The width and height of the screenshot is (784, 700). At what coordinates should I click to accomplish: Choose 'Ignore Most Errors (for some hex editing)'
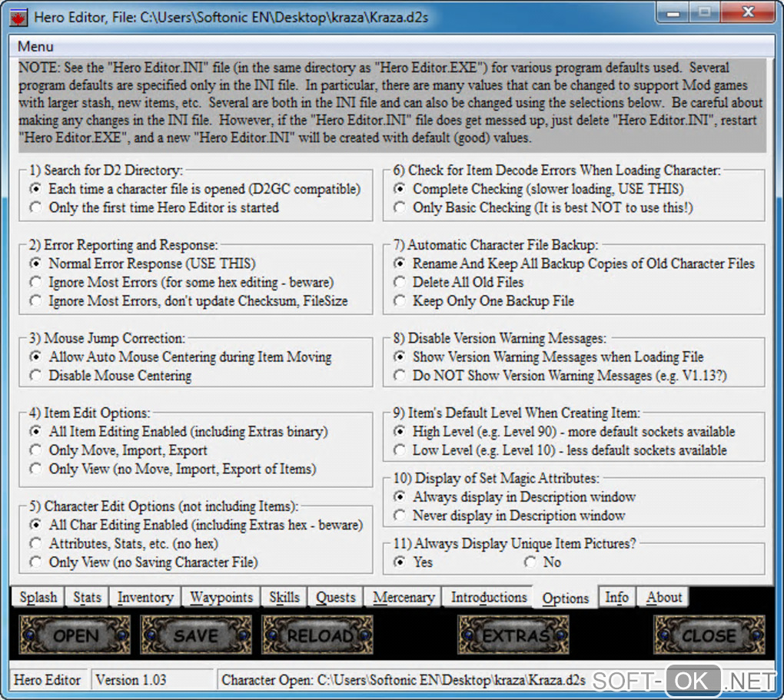(x=181, y=283)
